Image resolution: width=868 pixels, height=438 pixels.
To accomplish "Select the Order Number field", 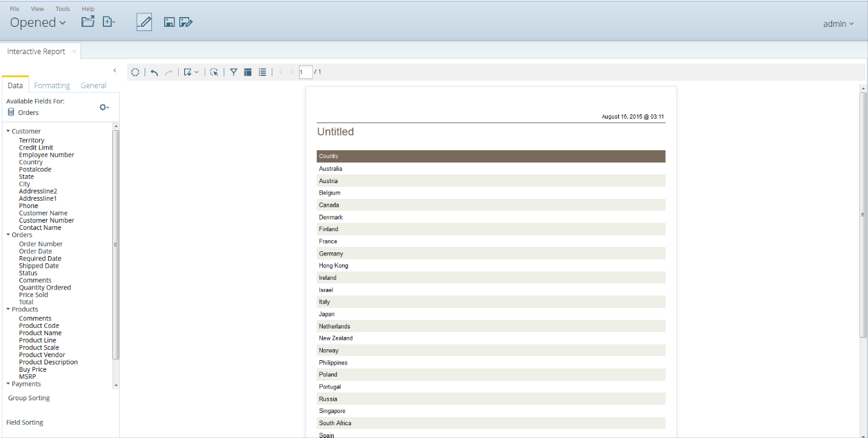I will [41, 244].
